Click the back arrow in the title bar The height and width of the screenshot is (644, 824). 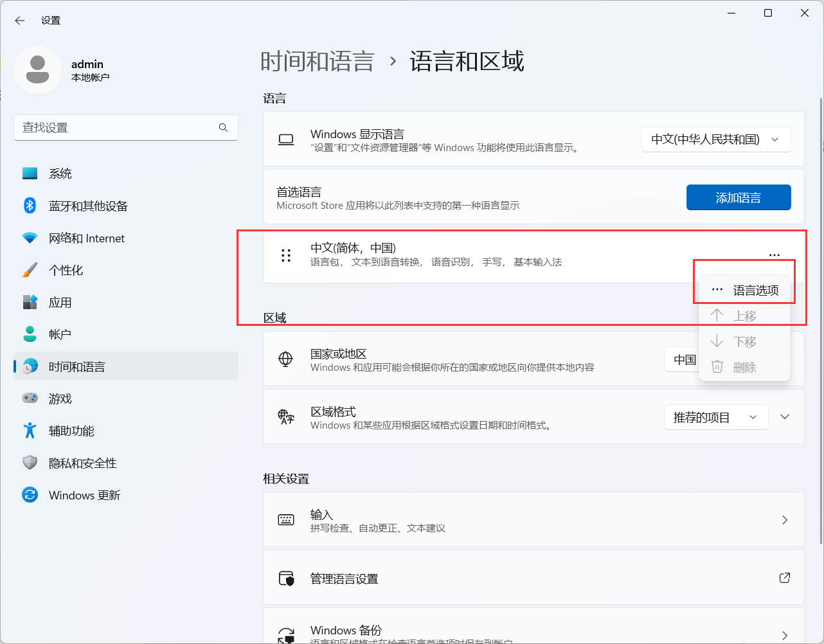[x=19, y=21]
